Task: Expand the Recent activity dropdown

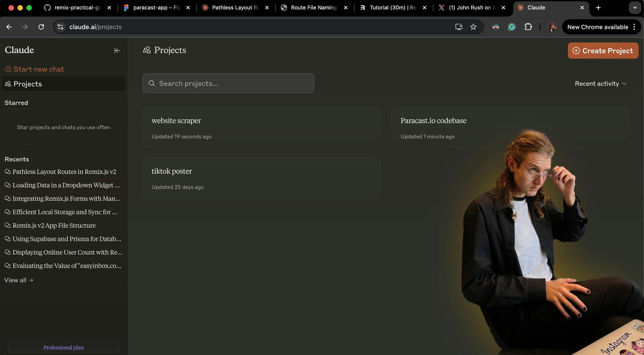Action: pos(601,83)
